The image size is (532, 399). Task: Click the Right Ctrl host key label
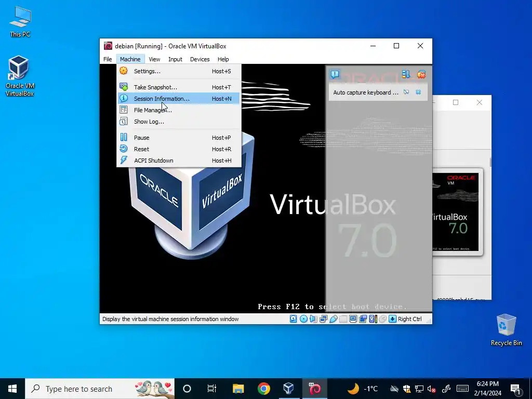410,319
